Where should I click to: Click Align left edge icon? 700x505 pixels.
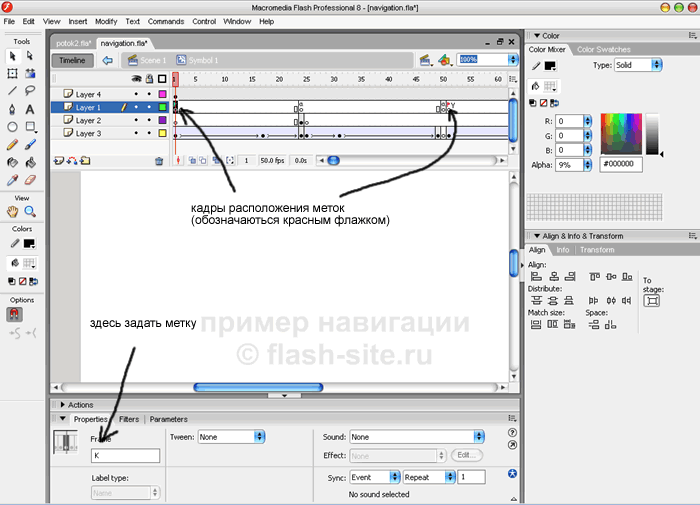pyautogui.click(x=536, y=277)
